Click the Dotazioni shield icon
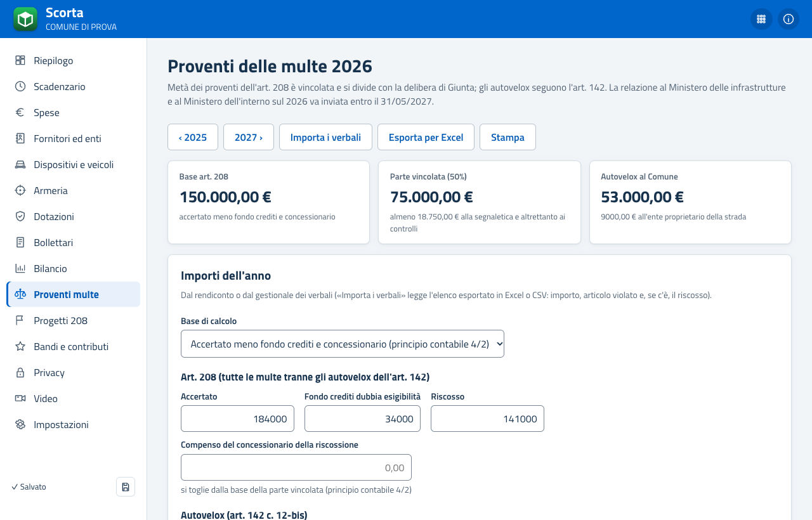This screenshot has height=520, width=812. [20, 216]
